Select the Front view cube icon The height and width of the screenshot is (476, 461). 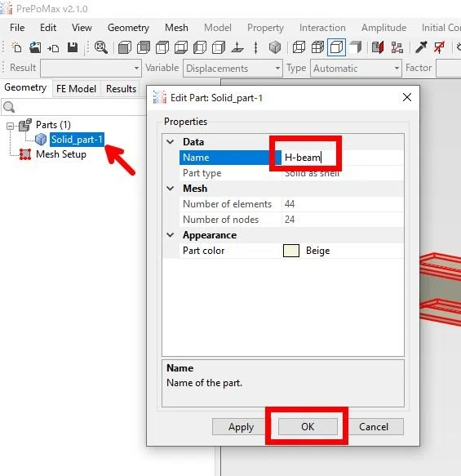click(x=125, y=47)
